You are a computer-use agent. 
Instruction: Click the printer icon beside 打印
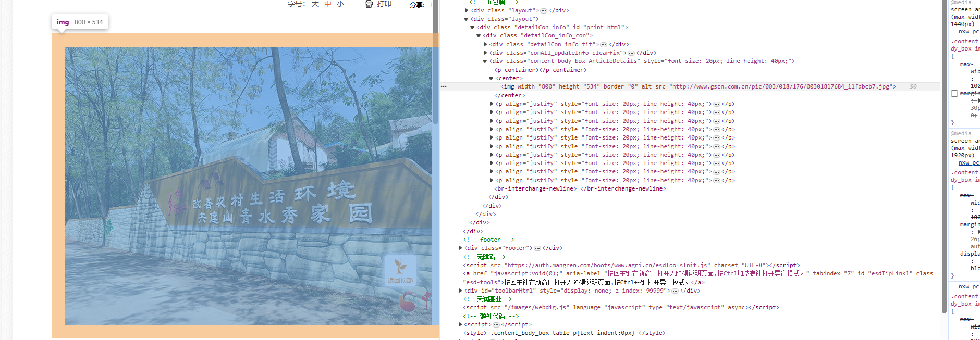coord(369,4)
